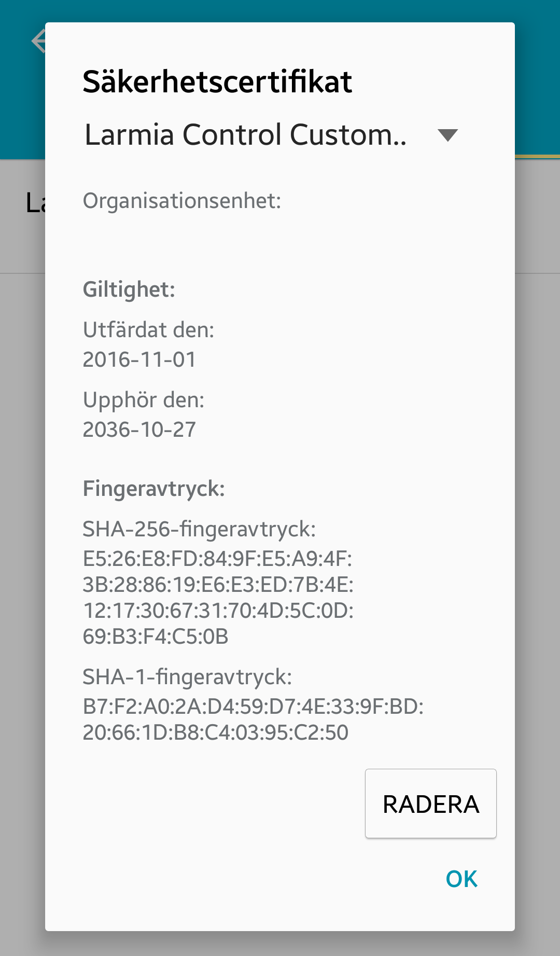Viewport: 560px width, 956px height.
Task: Tap the Utfärdat den label
Action: point(149,330)
